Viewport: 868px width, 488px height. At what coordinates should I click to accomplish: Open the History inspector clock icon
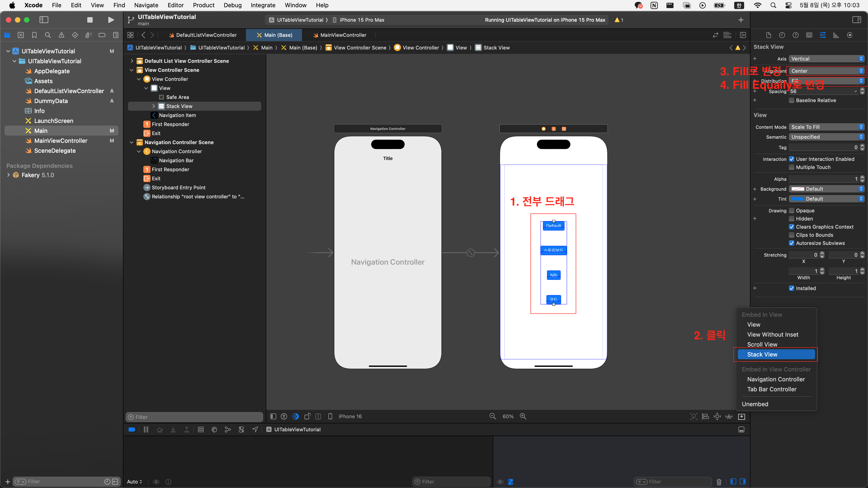tap(782, 35)
